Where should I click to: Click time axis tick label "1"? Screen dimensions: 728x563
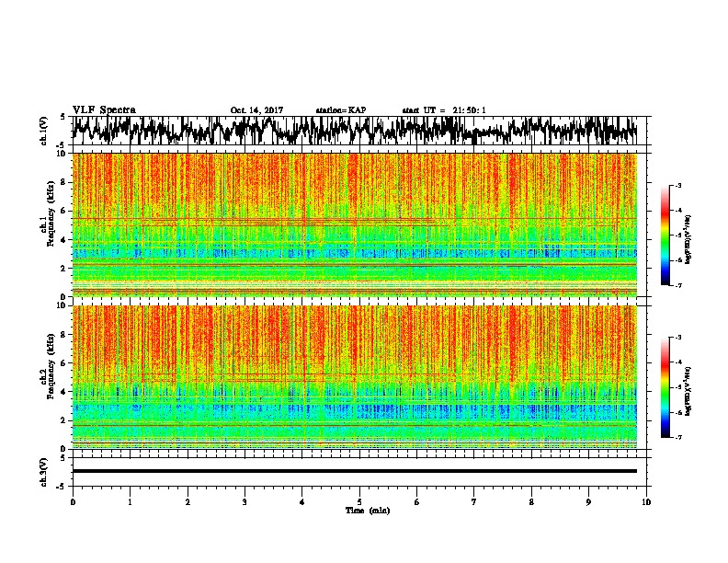tap(130, 502)
